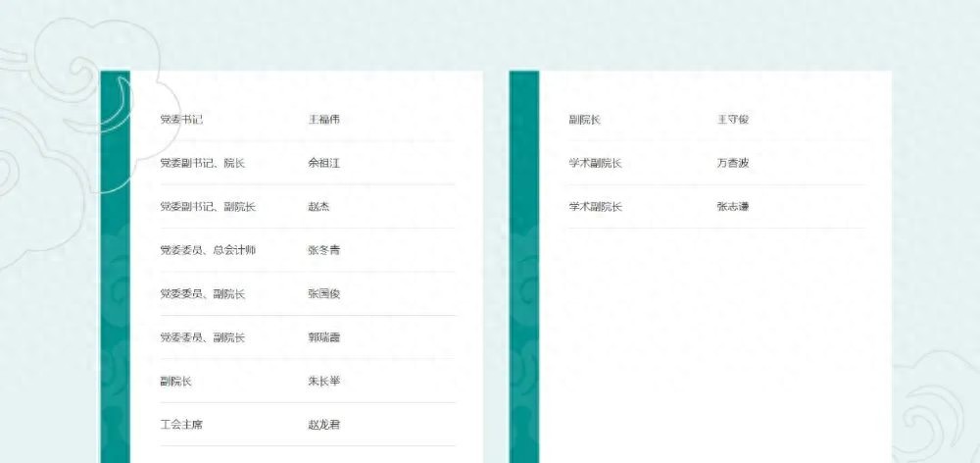The width and height of the screenshot is (980, 463).
Task: Select the 副院长 title beside 朱长举
Action: pos(175,381)
